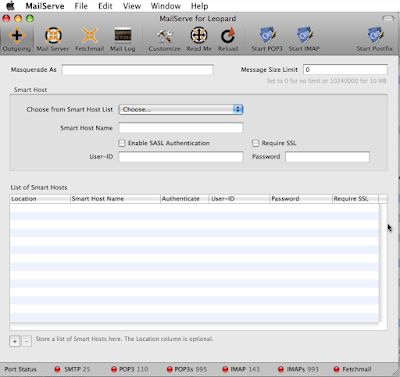Click the Fetchmail red status light

[x=337, y=369]
